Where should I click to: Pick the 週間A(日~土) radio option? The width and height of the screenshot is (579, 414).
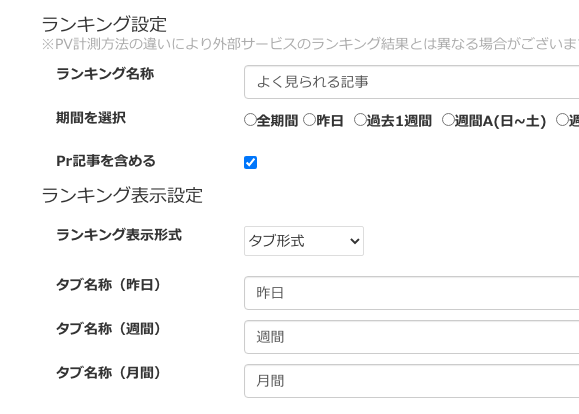pos(448,120)
